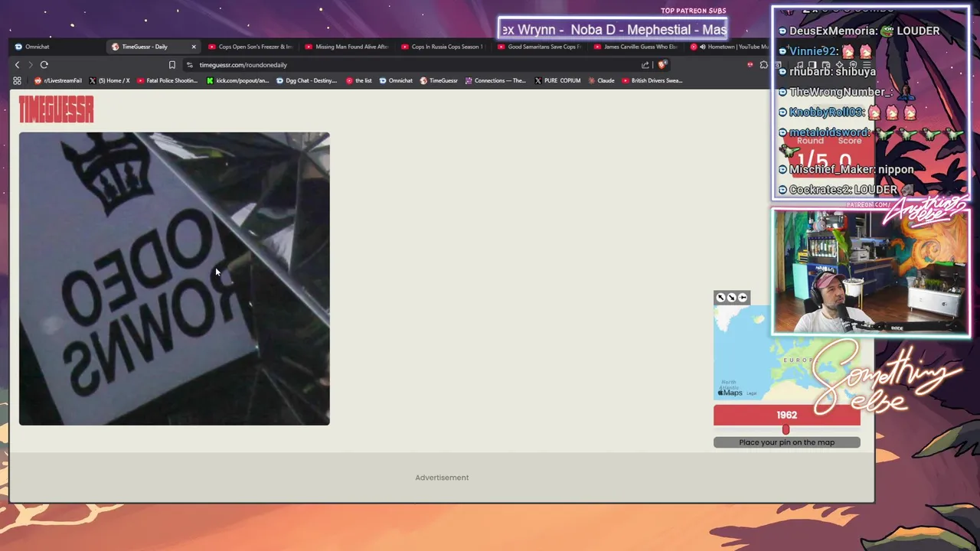Screen dimensions: 980x551
Task: Click the round photo showing the crown sign
Action: [x=175, y=279]
